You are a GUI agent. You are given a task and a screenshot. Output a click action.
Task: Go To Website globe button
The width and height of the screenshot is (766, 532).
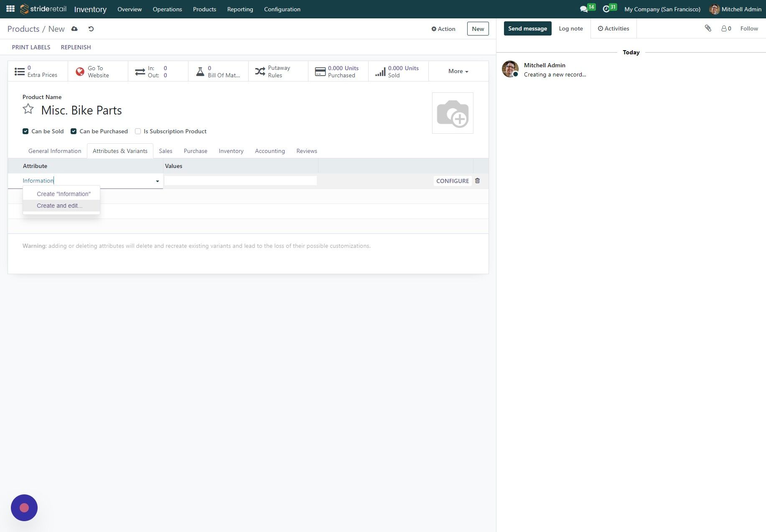click(x=98, y=71)
